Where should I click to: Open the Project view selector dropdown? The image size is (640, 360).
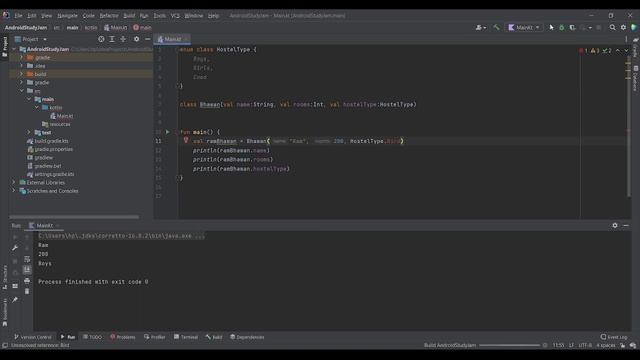click(31, 39)
